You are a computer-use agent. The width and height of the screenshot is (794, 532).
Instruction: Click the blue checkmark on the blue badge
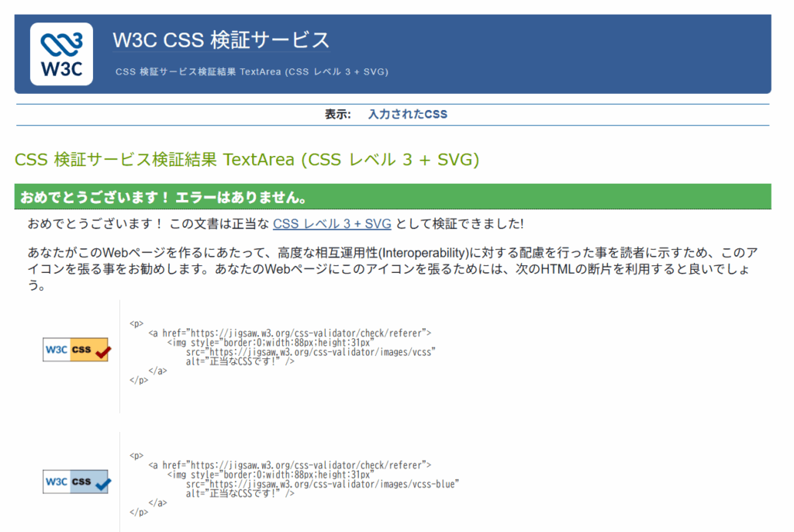(103, 484)
